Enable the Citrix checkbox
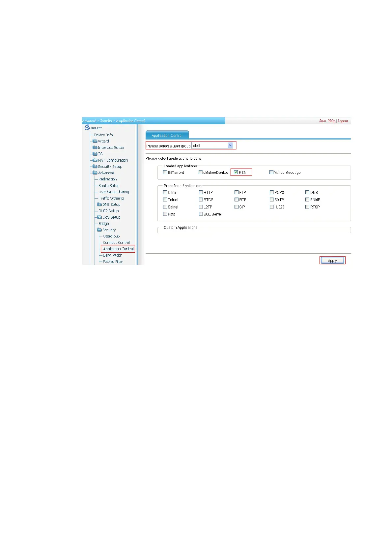Screen dimensions: 392x533 click(165, 192)
